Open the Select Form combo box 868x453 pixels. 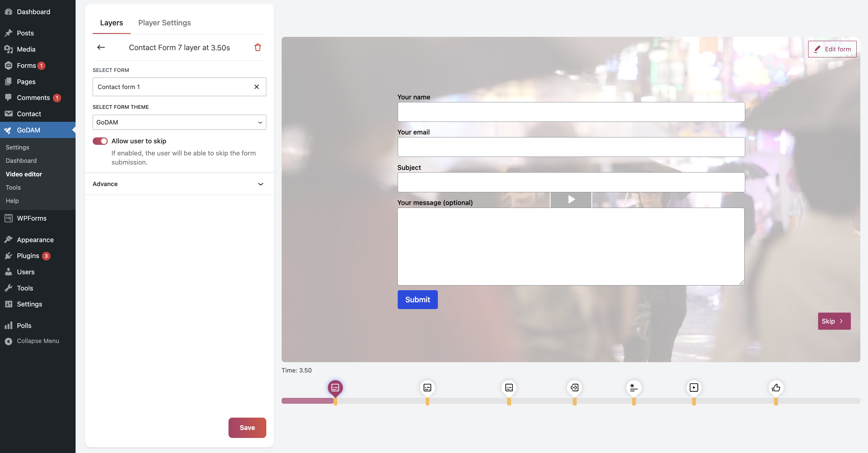point(179,87)
